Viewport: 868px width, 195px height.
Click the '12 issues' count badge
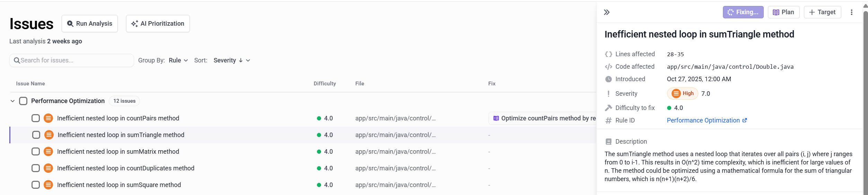point(124,101)
